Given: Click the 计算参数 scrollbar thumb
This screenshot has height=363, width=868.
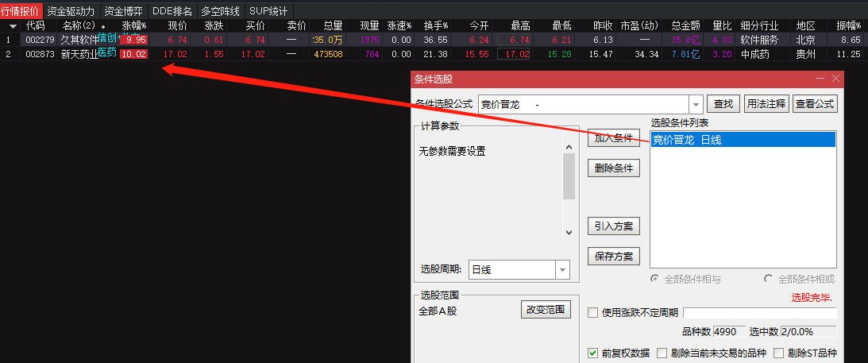Looking at the screenshot, I should [x=569, y=176].
